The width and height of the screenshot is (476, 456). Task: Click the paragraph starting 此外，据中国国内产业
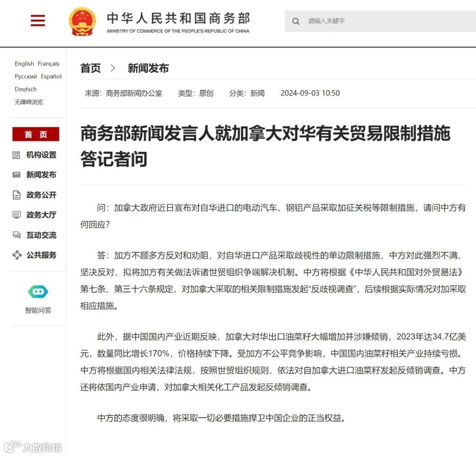click(x=273, y=362)
